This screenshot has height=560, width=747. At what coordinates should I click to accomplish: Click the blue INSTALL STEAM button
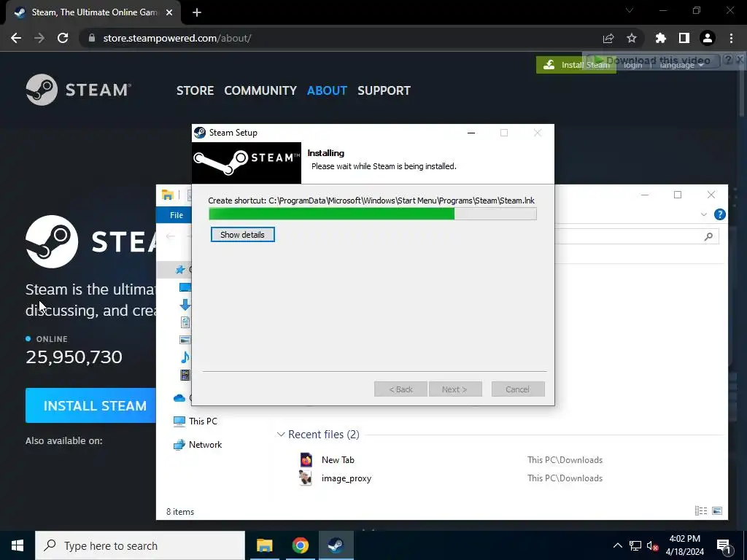[90, 405]
